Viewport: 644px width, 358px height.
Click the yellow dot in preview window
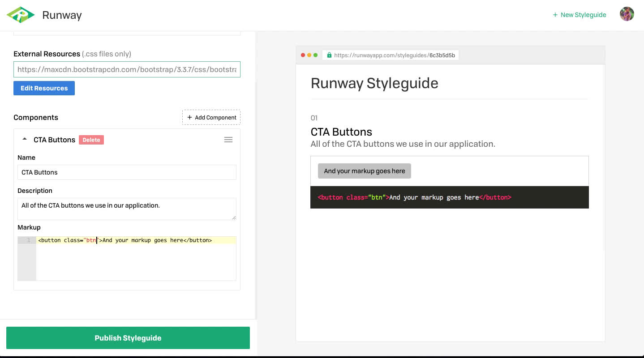[309, 55]
